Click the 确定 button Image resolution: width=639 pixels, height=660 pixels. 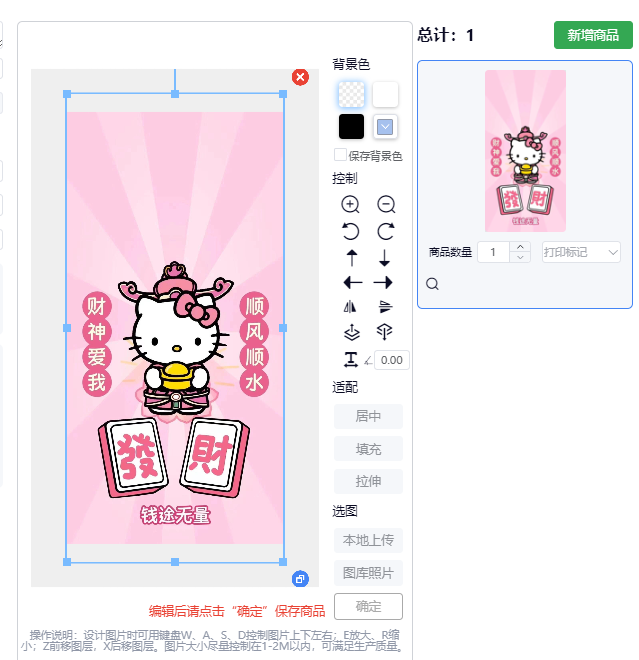click(368, 607)
